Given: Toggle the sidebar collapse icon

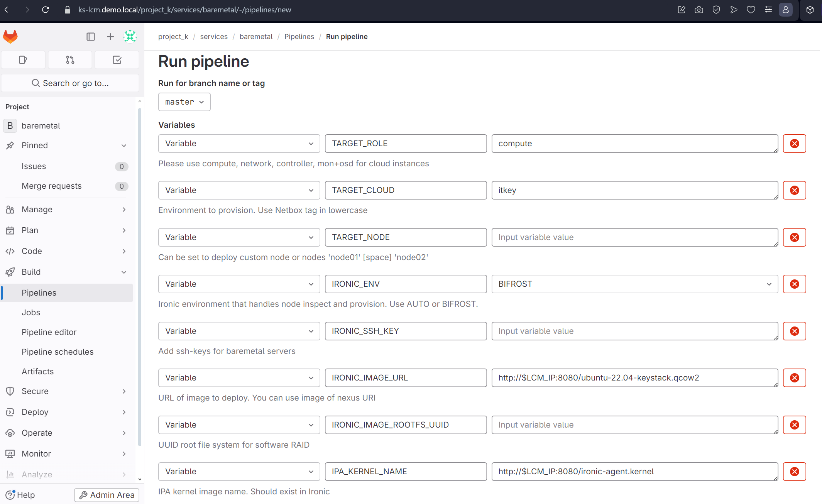Looking at the screenshot, I should 91,37.
